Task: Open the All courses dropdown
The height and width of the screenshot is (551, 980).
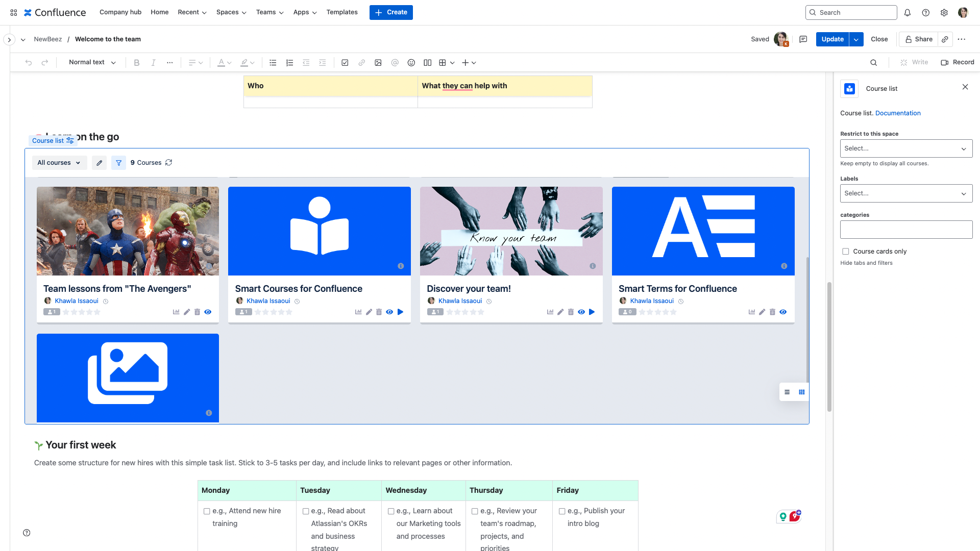Action: pos(59,163)
